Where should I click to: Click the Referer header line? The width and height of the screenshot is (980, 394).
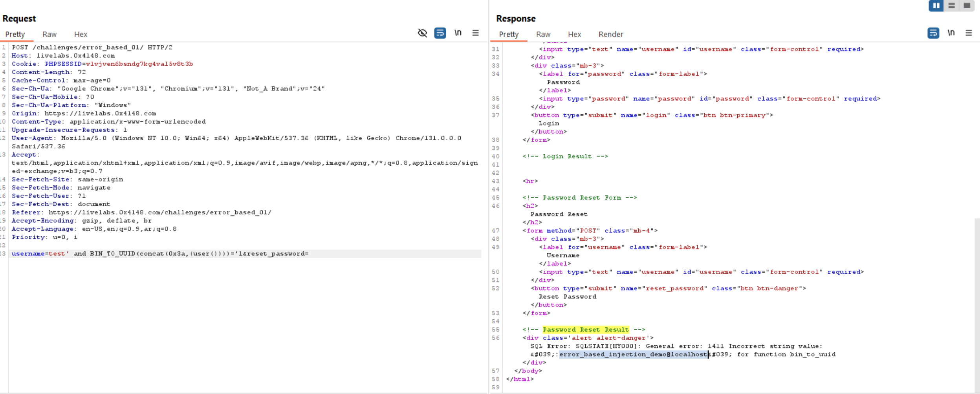(141, 213)
